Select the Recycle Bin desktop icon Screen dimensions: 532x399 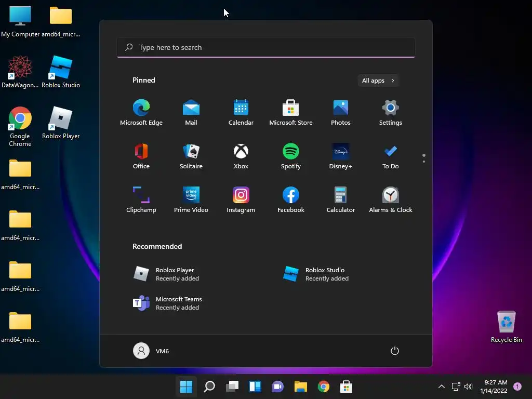point(506,326)
